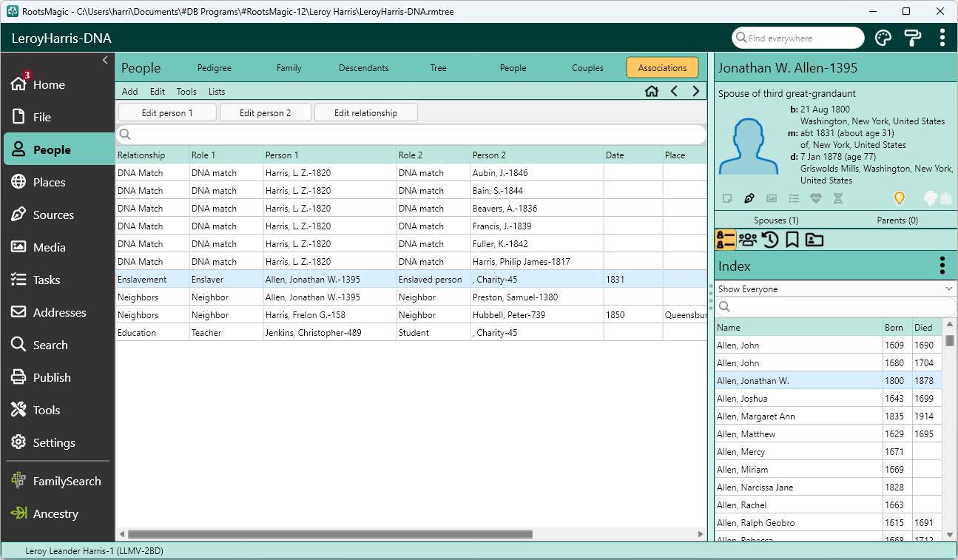
Task: Click the Index name search field
Action: click(x=836, y=306)
